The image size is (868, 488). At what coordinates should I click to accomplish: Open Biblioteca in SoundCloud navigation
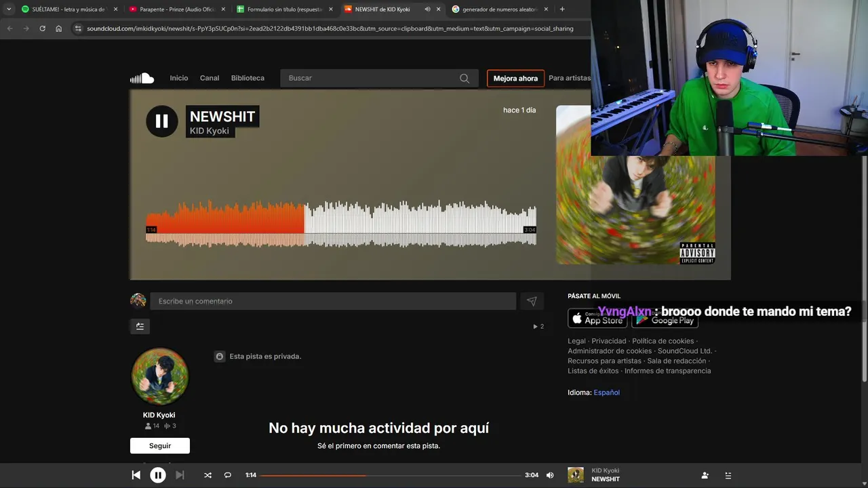pos(248,78)
